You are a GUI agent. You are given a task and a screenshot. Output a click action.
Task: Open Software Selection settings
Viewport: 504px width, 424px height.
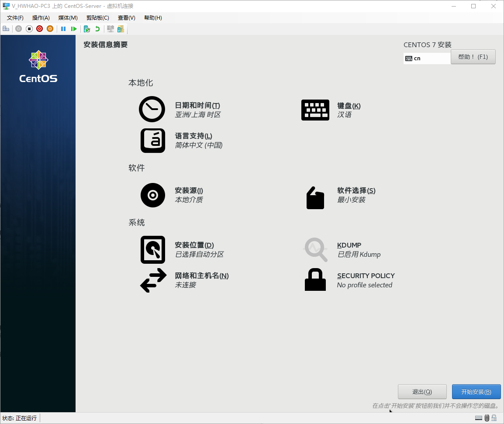[315, 197]
